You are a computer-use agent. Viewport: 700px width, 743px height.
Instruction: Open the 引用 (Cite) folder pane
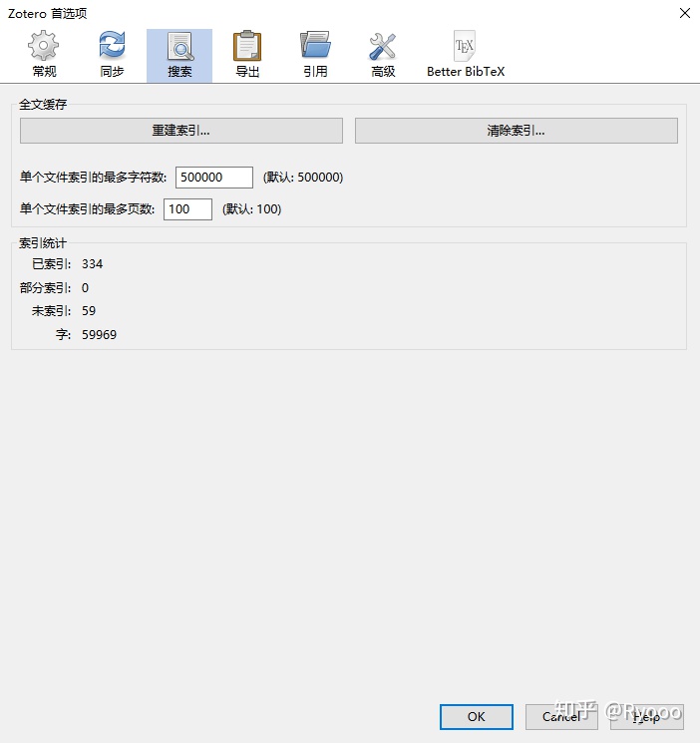tap(315, 55)
